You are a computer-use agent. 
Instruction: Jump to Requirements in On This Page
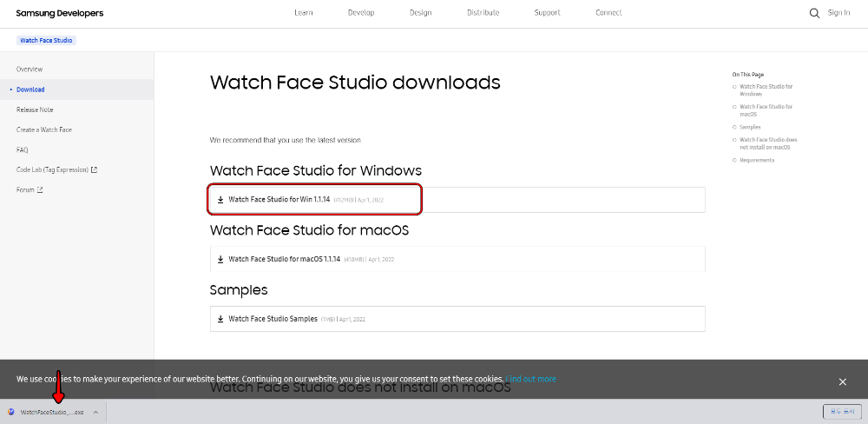757,160
